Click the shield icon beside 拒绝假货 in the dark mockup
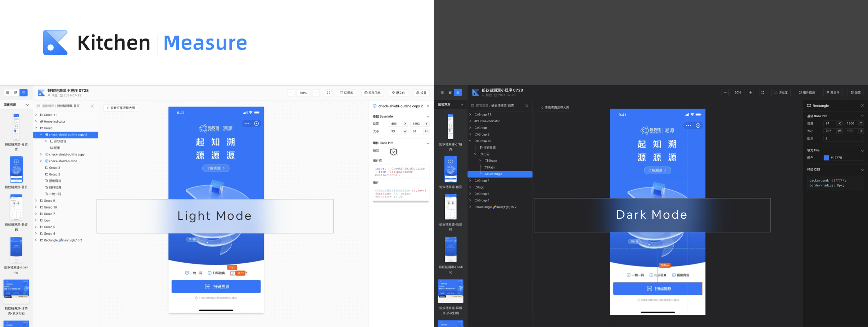The image size is (868, 327). point(674,275)
